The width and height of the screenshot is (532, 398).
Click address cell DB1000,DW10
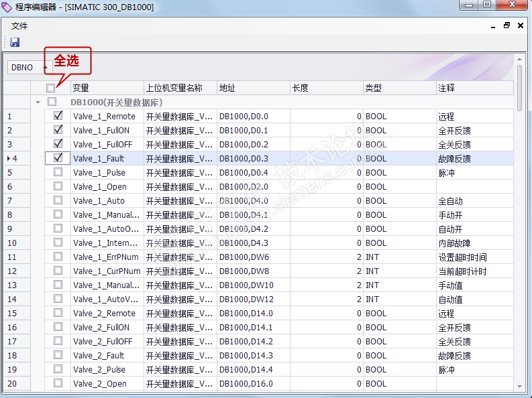pyautogui.click(x=254, y=285)
